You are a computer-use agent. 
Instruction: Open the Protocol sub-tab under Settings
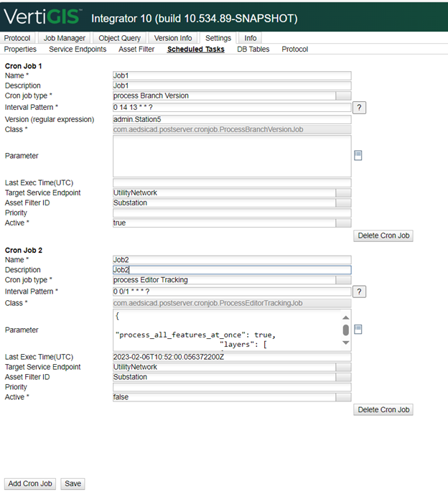295,49
